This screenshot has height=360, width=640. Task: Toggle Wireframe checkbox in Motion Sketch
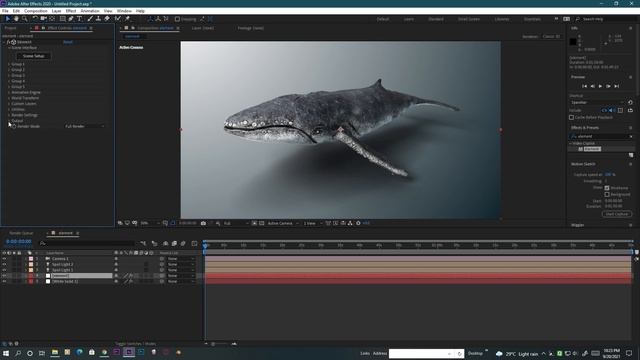(607, 188)
